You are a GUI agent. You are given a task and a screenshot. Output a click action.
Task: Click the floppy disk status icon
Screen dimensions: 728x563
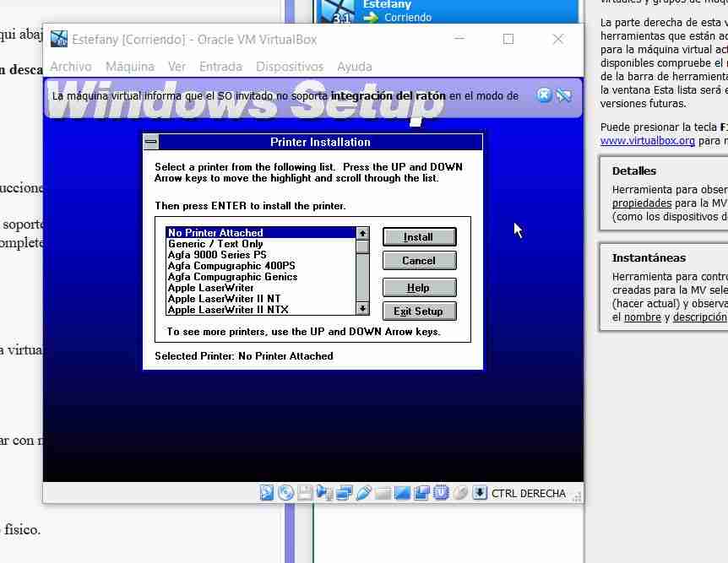click(x=305, y=493)
